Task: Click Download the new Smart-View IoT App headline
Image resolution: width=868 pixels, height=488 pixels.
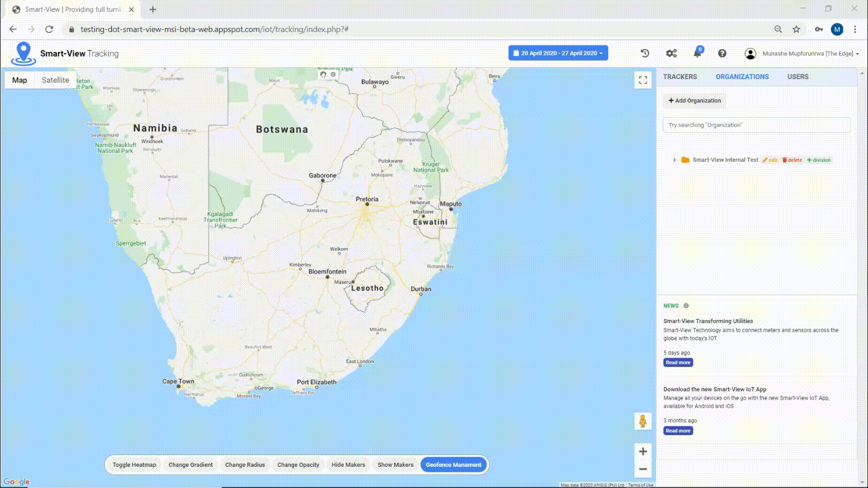Action: tap(715, 389)
